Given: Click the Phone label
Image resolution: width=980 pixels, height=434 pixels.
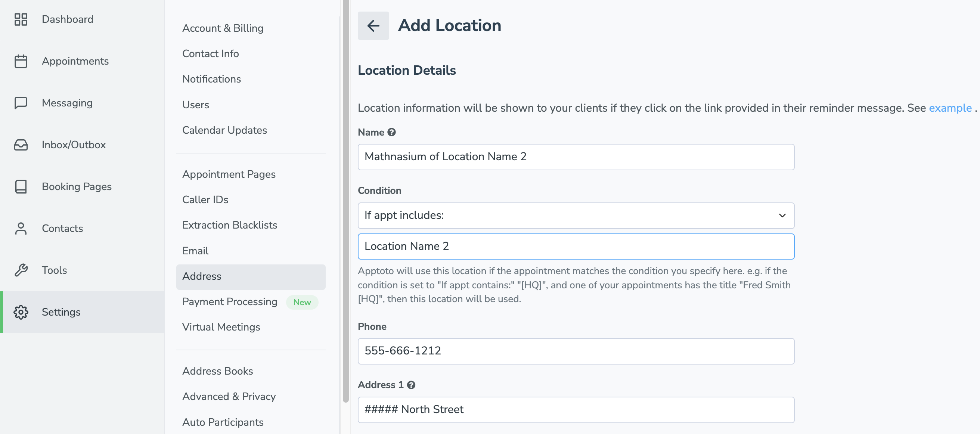Looking at the screenshot, I should point(372,326).
